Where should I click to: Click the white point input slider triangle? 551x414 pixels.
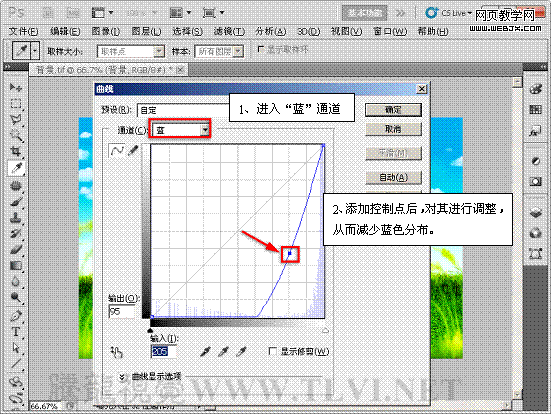(x=325, y=330)
